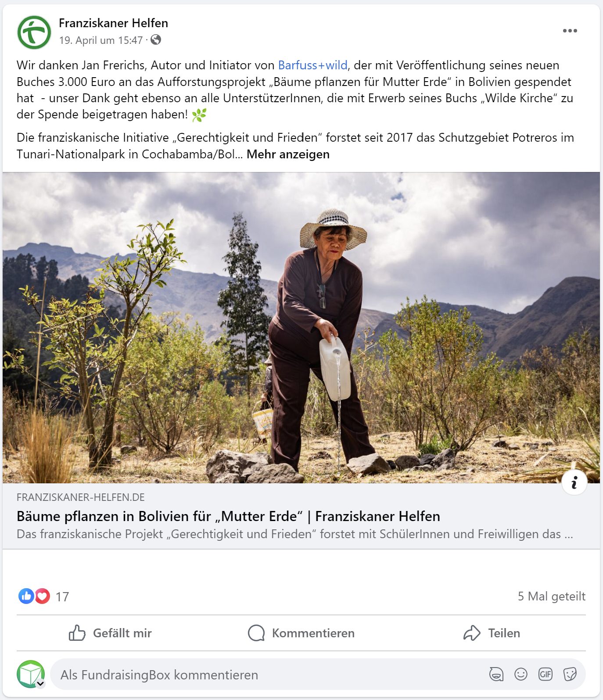Click the public globe visibility icon
603x700 pixels.
point(156,40)
